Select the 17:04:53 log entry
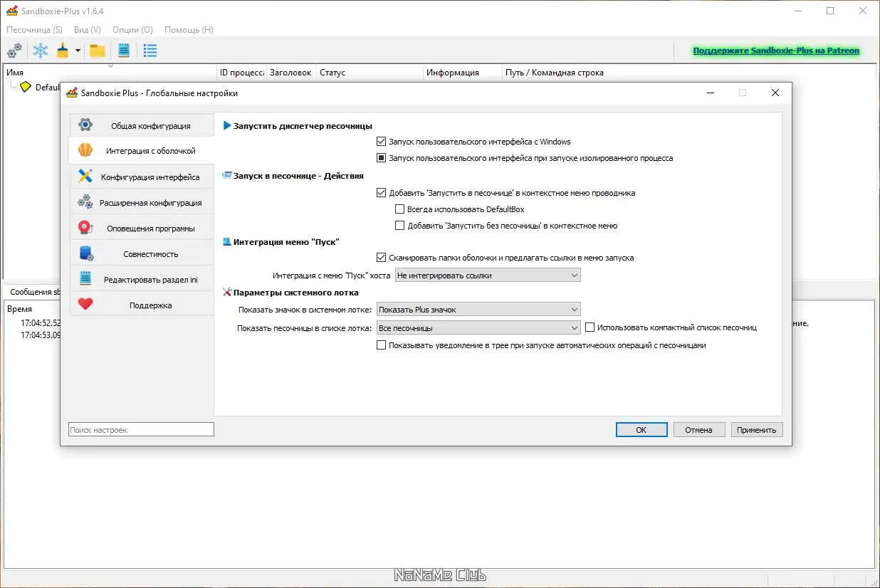 click(41, 335)
